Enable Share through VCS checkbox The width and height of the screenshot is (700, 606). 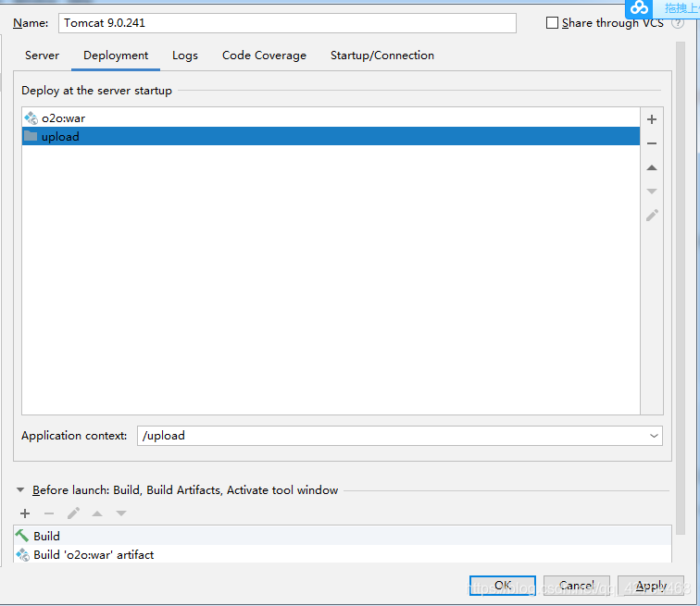click(x=552, y=23)
